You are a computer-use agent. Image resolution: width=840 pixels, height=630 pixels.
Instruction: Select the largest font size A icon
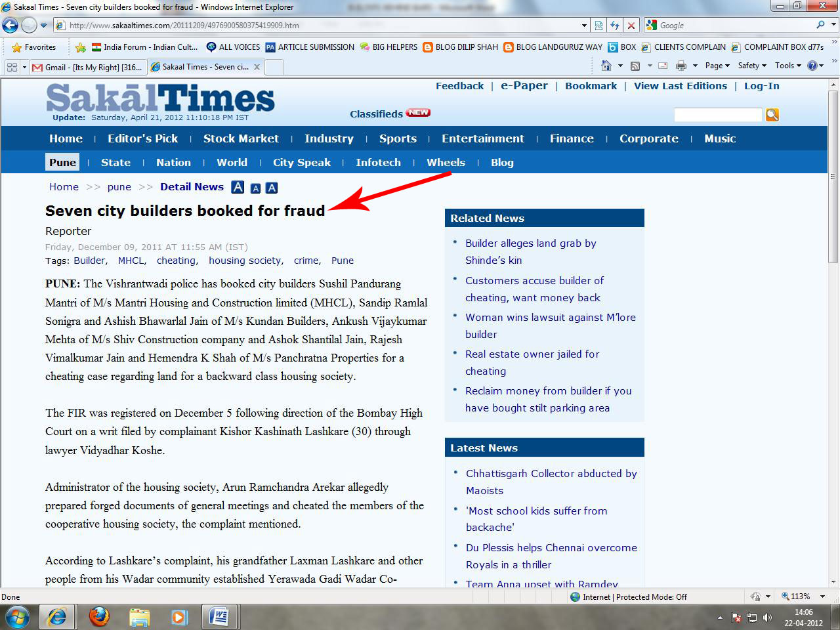pyautogui.click(x=238, y=187)
